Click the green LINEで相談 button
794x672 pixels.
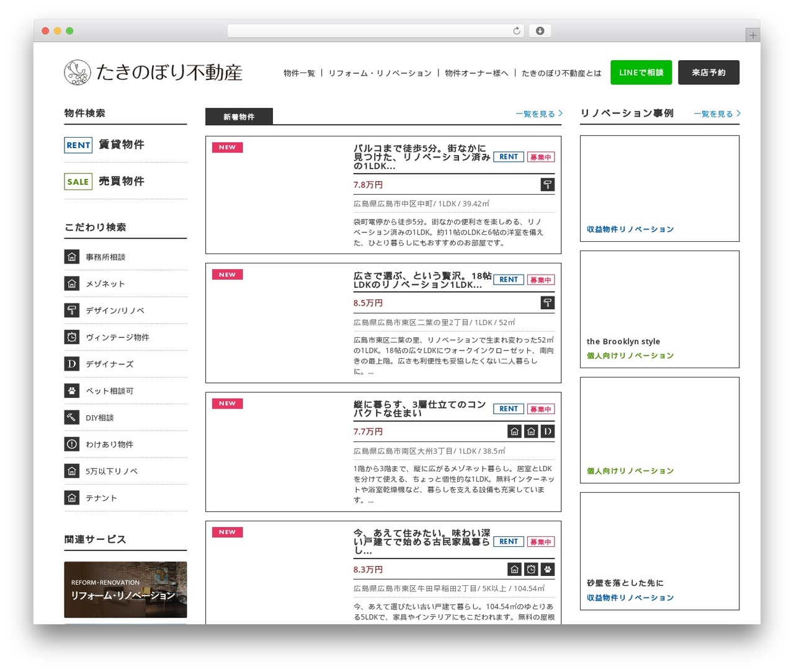[641, 73]
